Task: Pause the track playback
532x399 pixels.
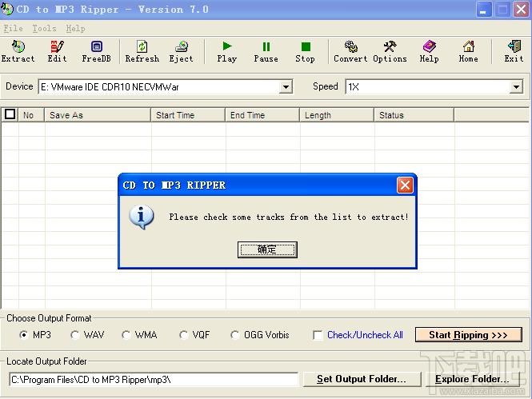Action: point(266,51)
